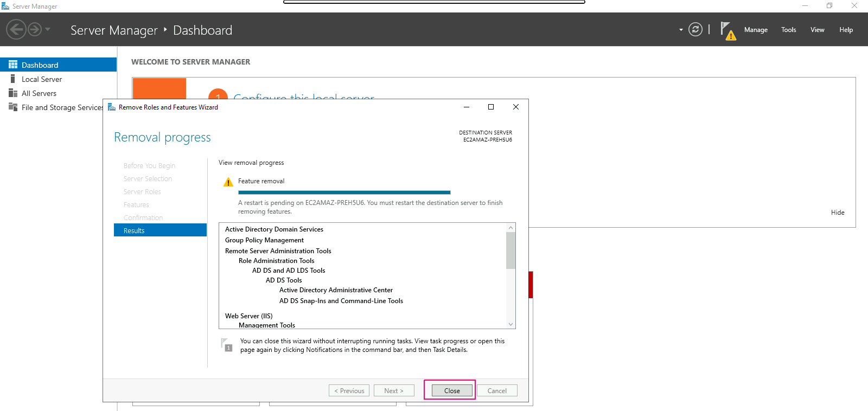
Task: Click the File and Storage Services icon
Action: coord(13,107)
